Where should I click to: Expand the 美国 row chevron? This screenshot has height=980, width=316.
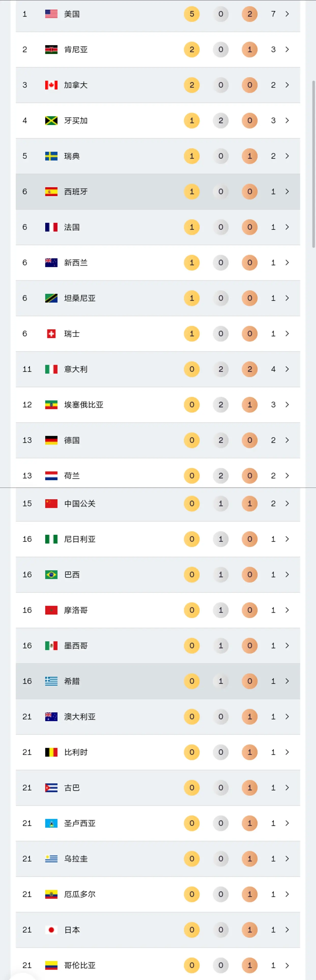click(287, 14)
